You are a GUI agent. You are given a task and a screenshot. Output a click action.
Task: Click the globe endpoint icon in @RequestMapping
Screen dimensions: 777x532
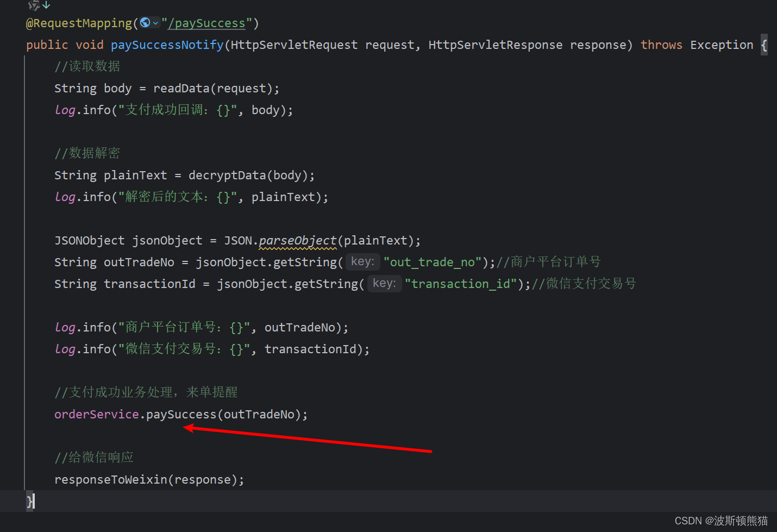[145, 23]
